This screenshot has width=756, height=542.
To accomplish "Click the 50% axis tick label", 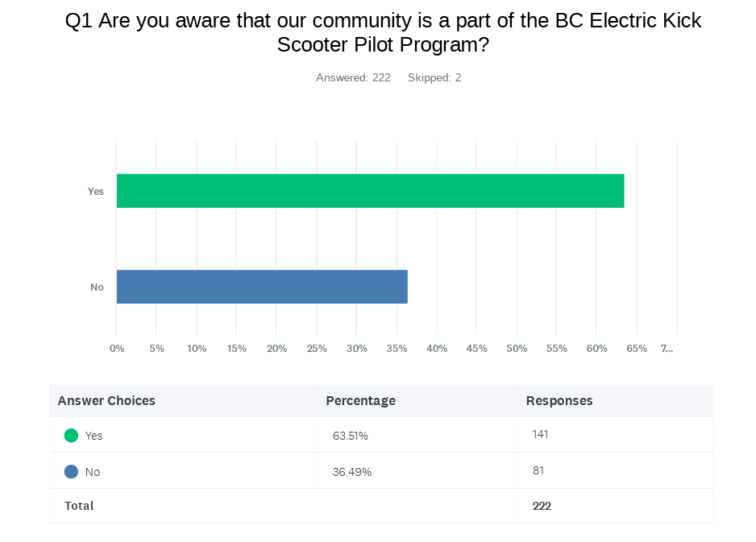I will point(517,349).
